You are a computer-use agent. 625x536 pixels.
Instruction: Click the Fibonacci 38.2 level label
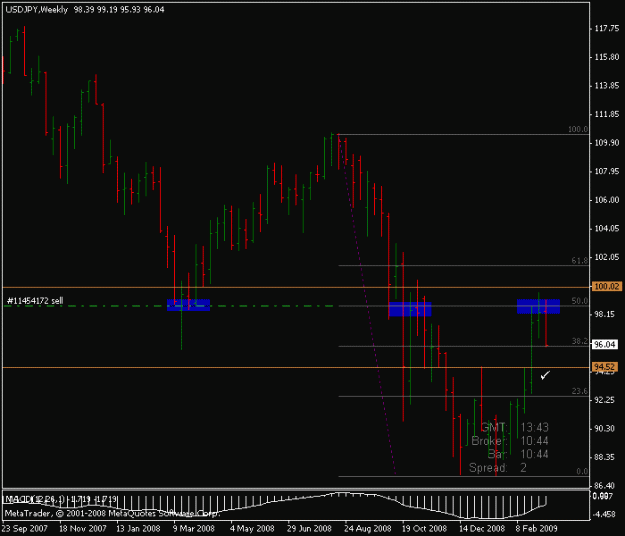coord(580,341)
